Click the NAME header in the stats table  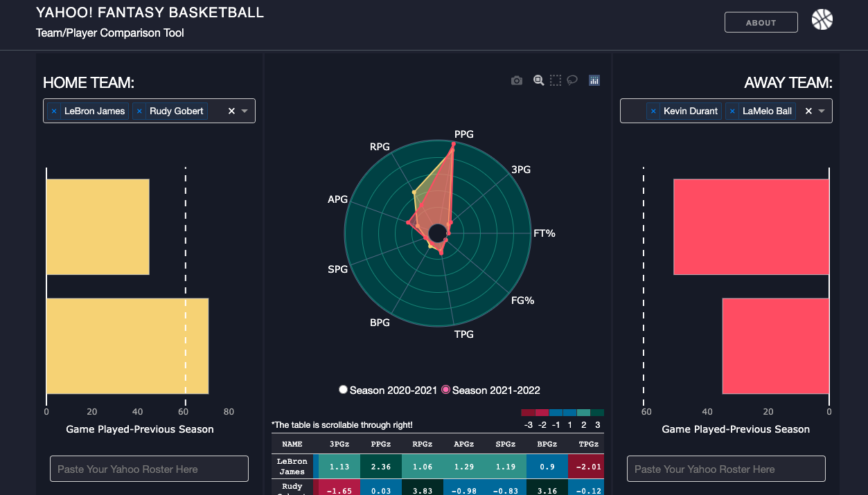point(292,444)
